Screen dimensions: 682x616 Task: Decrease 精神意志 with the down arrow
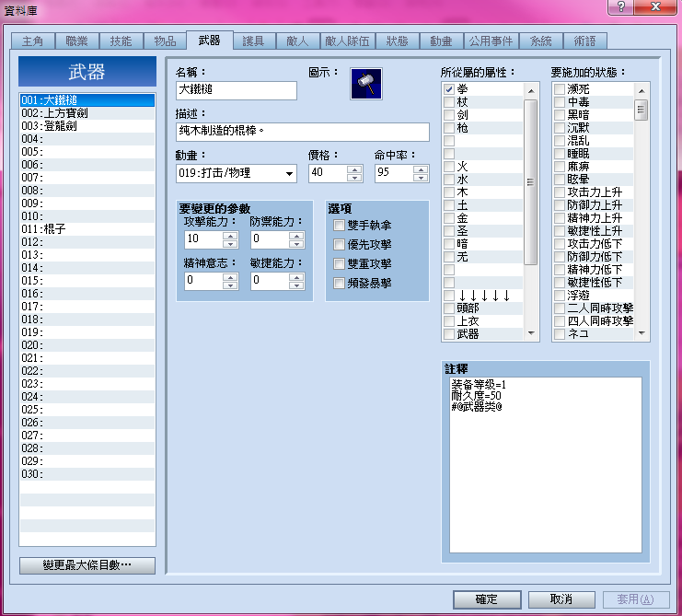[230, 285]
